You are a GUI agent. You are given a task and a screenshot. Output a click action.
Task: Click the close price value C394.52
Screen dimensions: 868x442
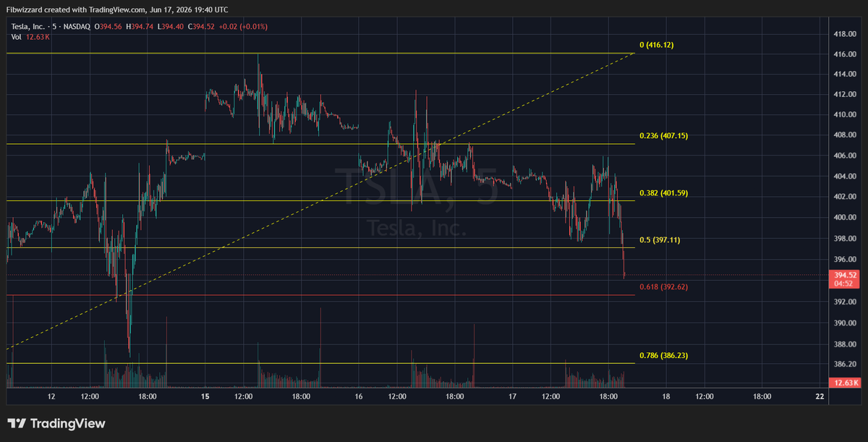[x=200, y=27]
